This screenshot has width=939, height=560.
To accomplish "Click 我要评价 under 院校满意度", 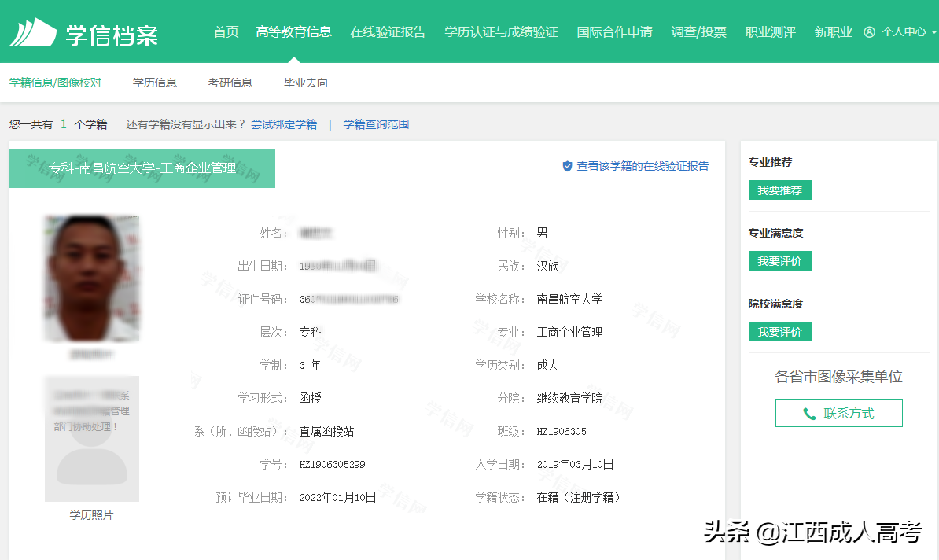I will tap(779, 331).
